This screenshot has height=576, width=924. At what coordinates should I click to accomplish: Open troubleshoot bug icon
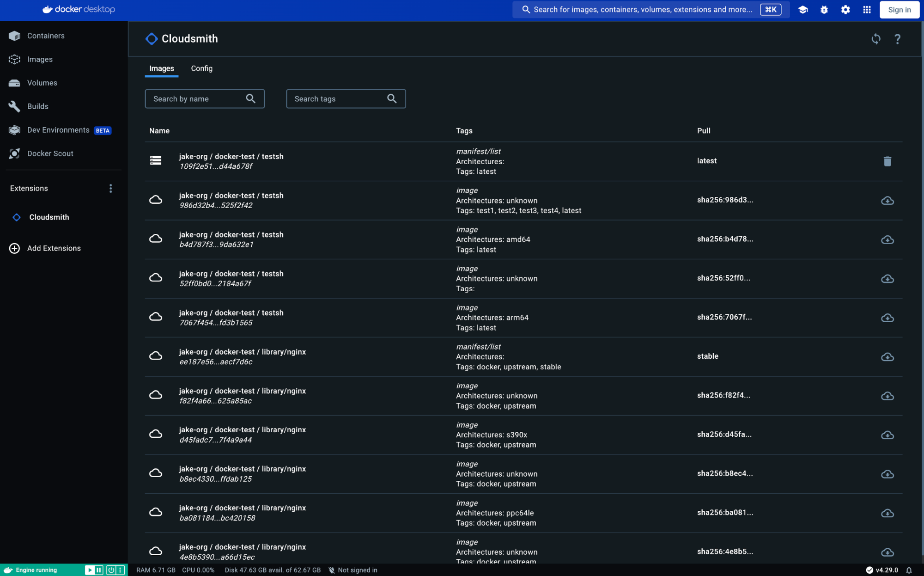[x=824, y=10]
